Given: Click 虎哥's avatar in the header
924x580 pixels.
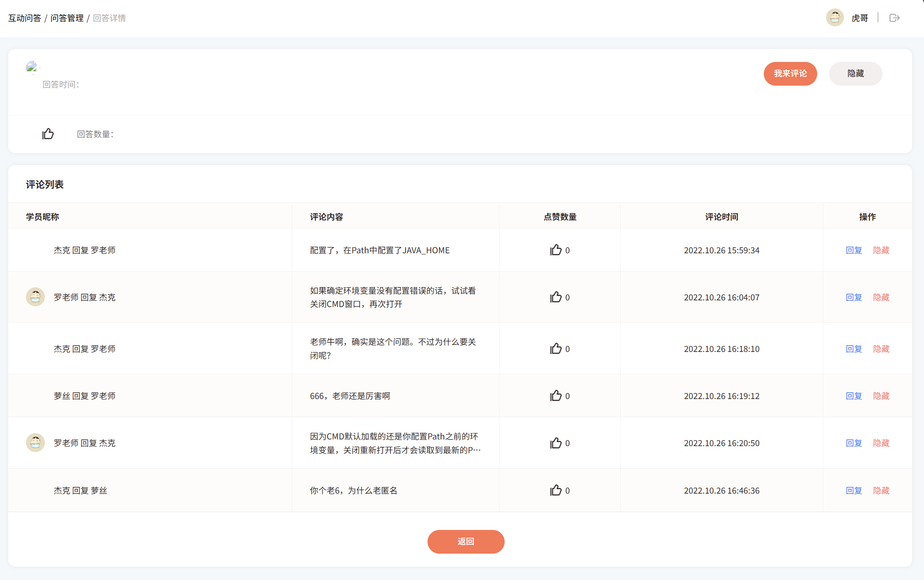Looking at the screenshot, I should [835, 18].
